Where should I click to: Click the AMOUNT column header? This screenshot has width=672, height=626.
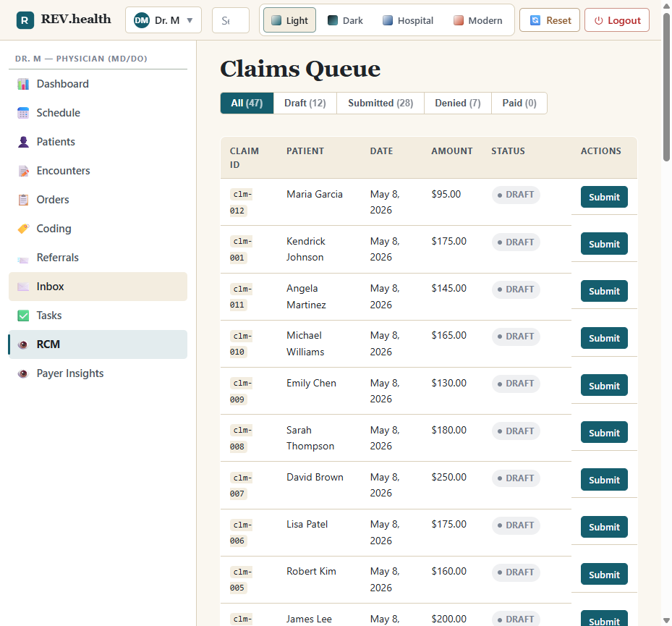click(x=451, y=151)
